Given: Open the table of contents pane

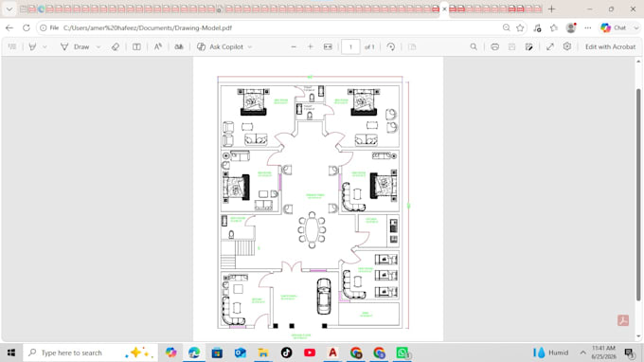Looking at the screenshot, I should 12,46.
